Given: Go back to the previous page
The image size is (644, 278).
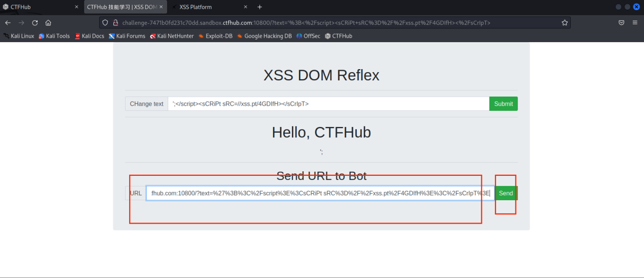Looking at the screenshot, I should click(x=8, y=23).
